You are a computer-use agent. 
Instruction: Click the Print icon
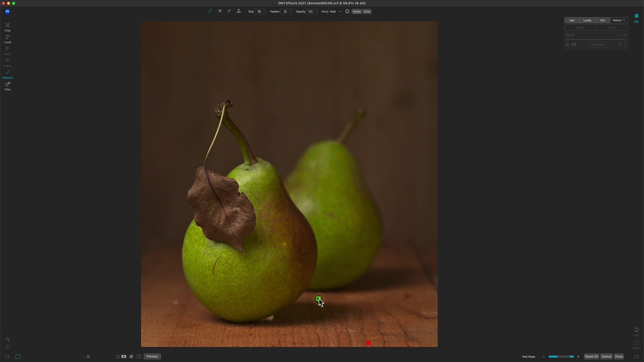(636, 331)
